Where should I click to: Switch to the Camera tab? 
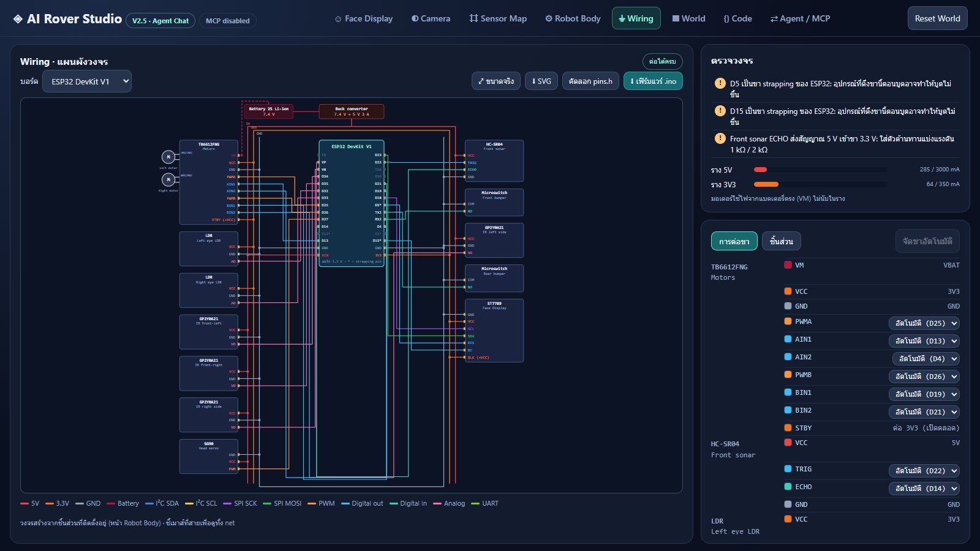[431, 18]
